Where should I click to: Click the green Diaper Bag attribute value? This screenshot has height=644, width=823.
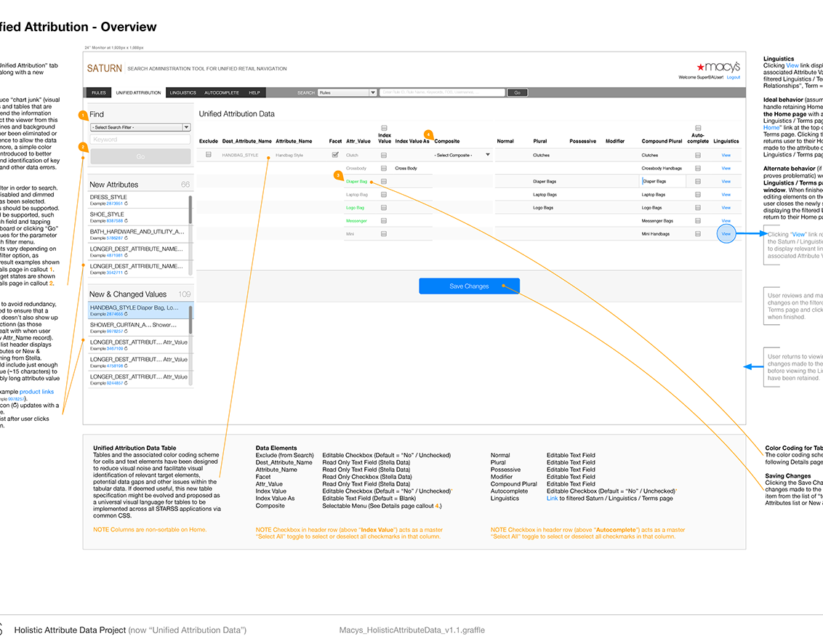click(356, 182)
